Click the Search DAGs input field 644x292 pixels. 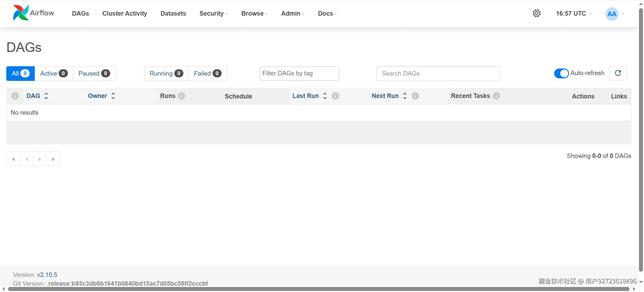coord(438,74)
